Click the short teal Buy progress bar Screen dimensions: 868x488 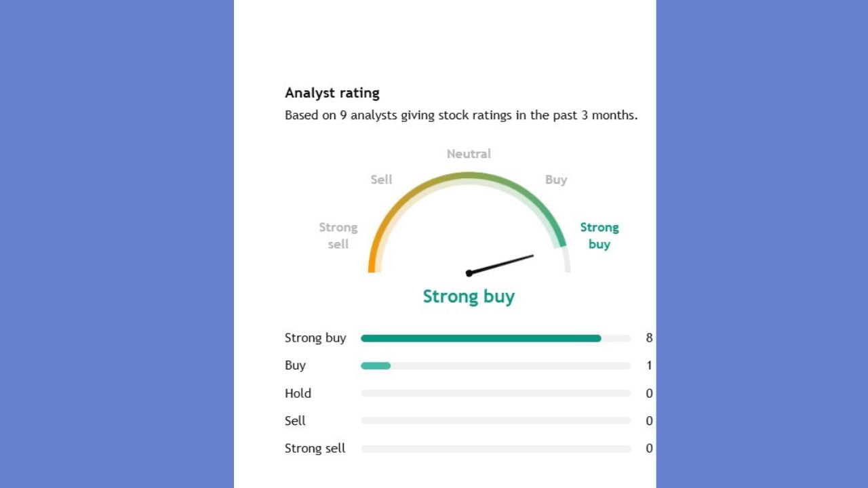point(376,366)
